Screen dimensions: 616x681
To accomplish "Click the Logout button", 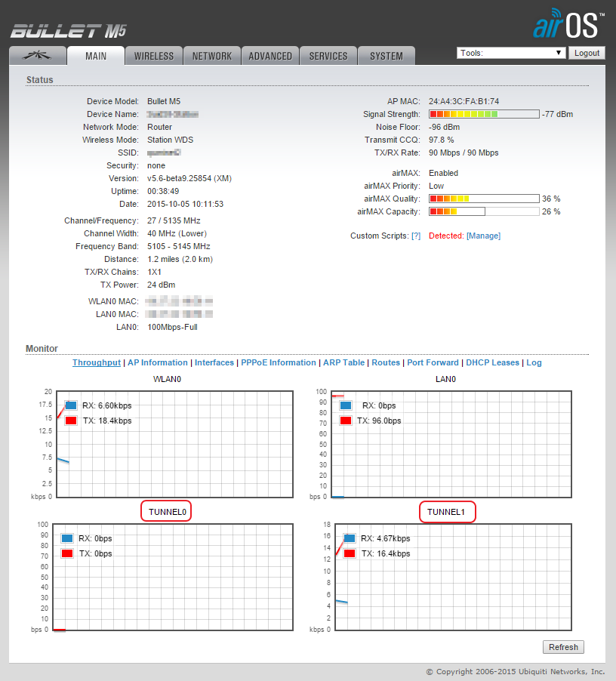I will (x=587, y=52).
